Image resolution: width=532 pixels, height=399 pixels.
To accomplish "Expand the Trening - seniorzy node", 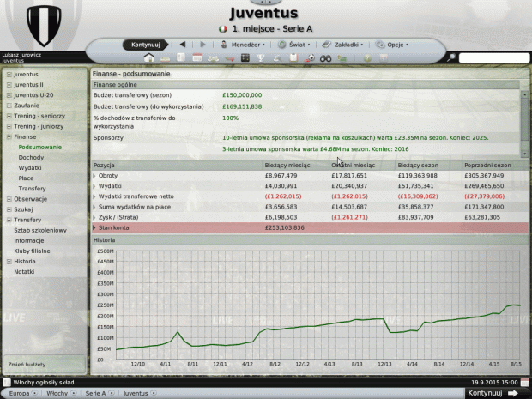I will click(9, 116).
